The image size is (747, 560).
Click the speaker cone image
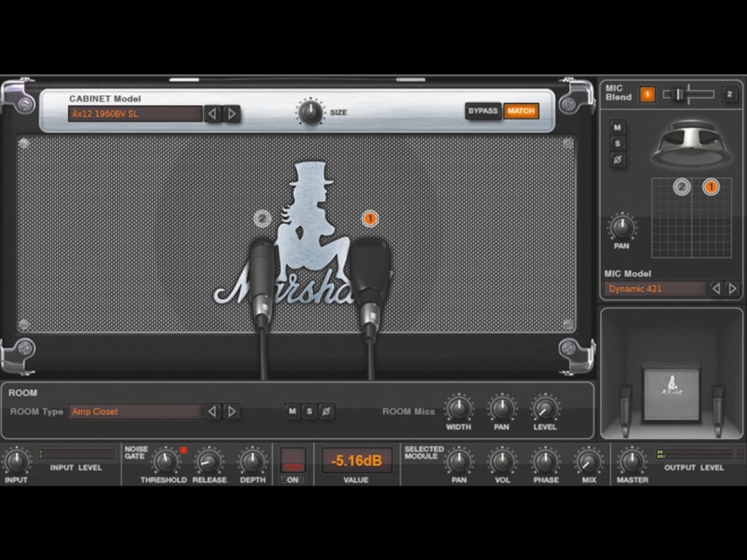point(691,143)
